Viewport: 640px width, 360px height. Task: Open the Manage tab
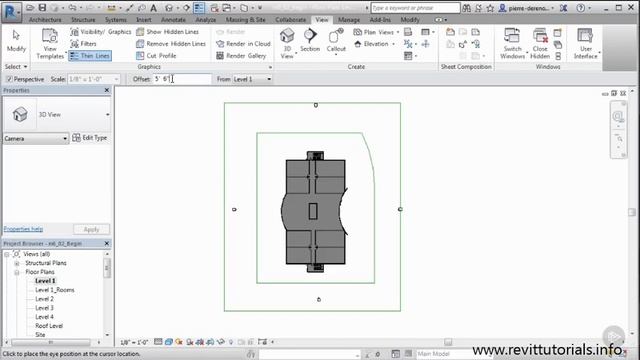349,20
